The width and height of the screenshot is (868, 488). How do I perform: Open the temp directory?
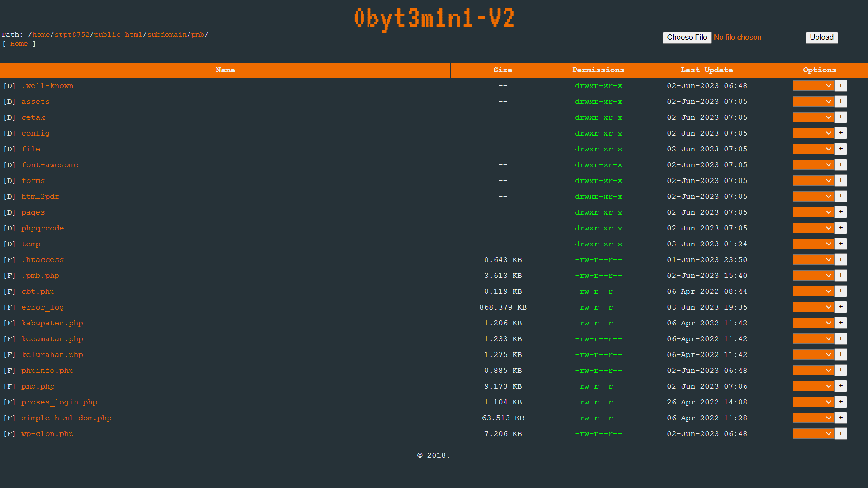tap(31, 244)
